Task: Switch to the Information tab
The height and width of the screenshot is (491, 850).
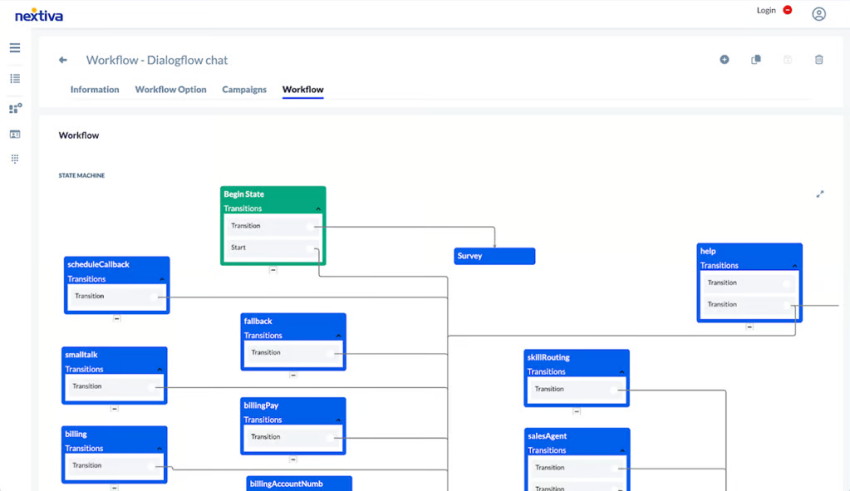Action: (94, 89)
